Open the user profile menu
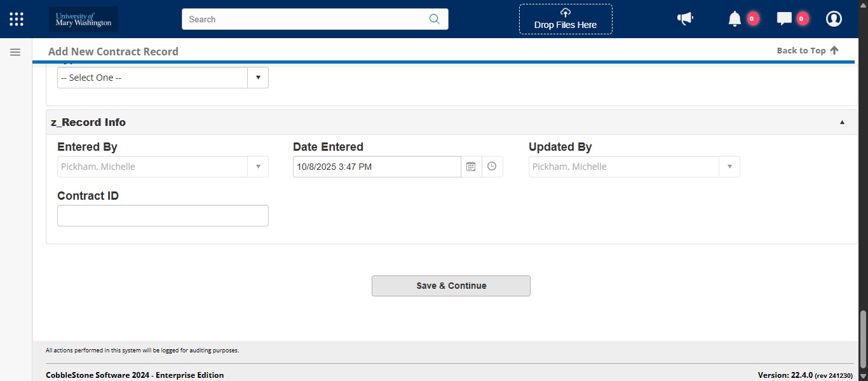Image resolution: width=868 pixels, height=381 pixels. [x=834, y=19]
